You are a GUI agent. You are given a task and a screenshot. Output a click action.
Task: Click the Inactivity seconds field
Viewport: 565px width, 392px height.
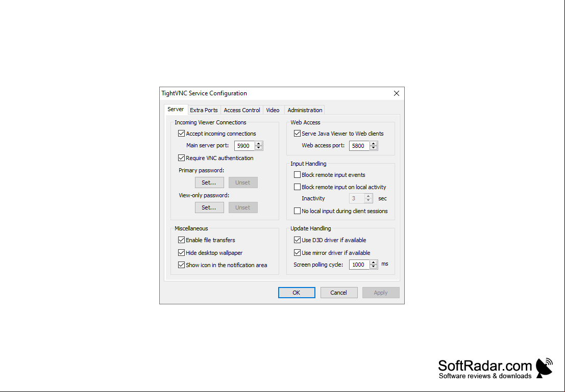coord(357,198)
